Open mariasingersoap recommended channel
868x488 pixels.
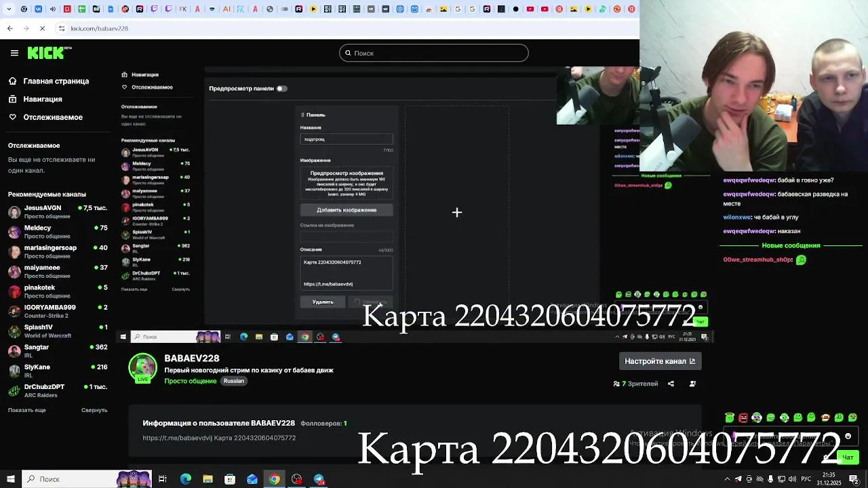(x=58, y=251)
